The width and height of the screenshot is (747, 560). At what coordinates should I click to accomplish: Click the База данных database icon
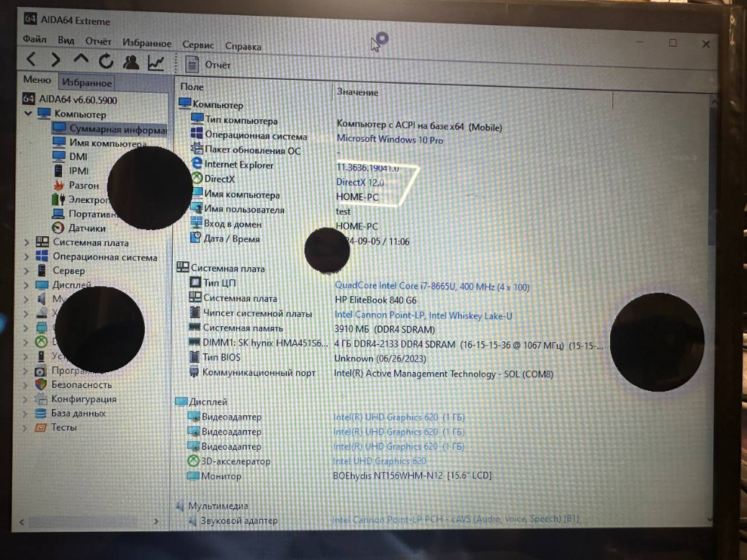click(41, 413)
